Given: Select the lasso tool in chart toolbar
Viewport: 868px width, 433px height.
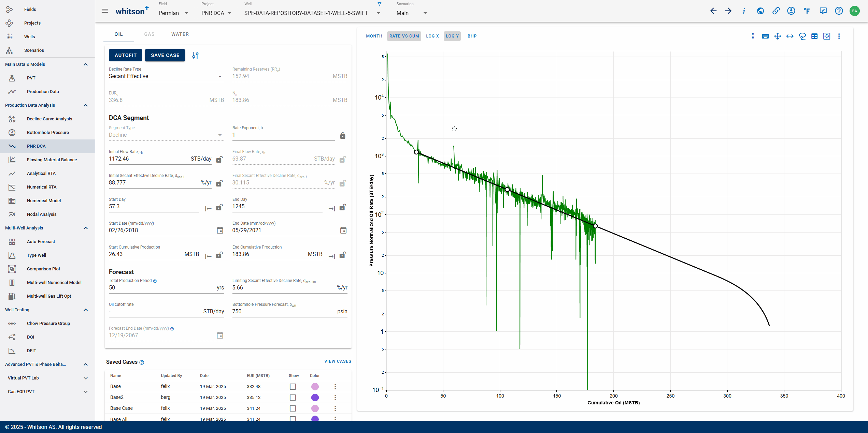Looking at the screenshot, I should pos(802,36).
